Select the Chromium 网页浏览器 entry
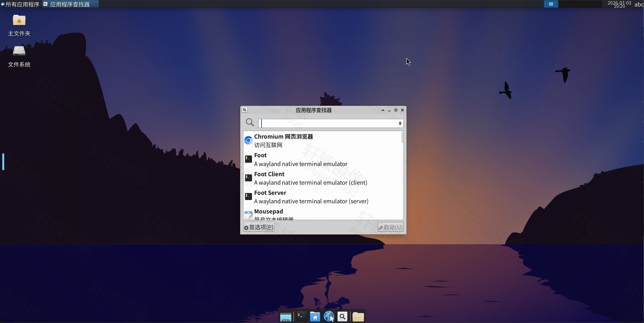The height and width of the screenshot is (323, 644). pos(322,141)
